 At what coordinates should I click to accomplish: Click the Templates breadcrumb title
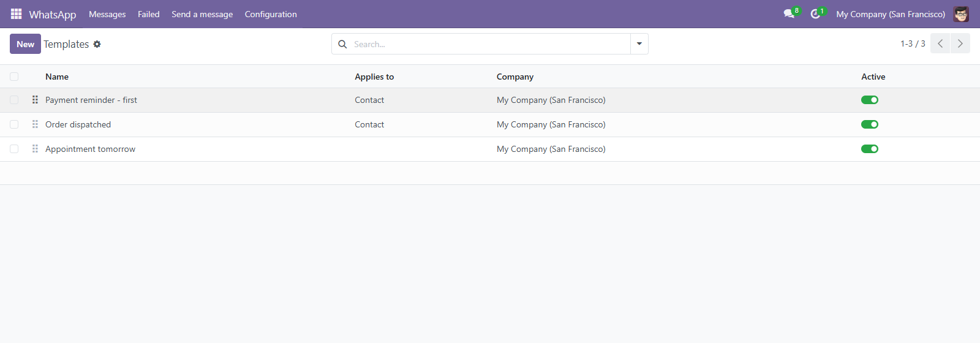tap(66, 44)
